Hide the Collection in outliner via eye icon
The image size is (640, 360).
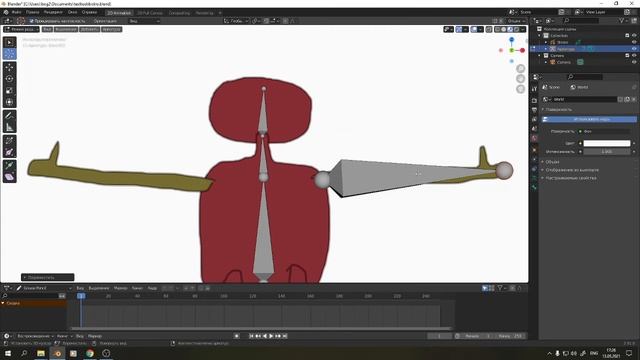pyautogui.click(x=634, y=36)
